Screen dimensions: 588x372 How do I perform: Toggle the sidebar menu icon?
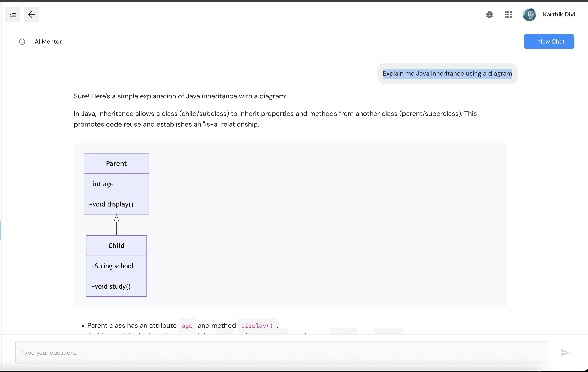13,14
